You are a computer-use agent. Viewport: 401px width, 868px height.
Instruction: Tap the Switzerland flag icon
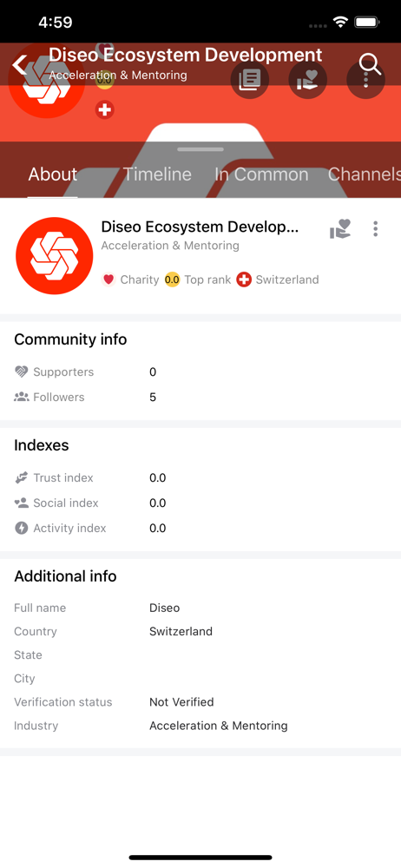point(244,279)
